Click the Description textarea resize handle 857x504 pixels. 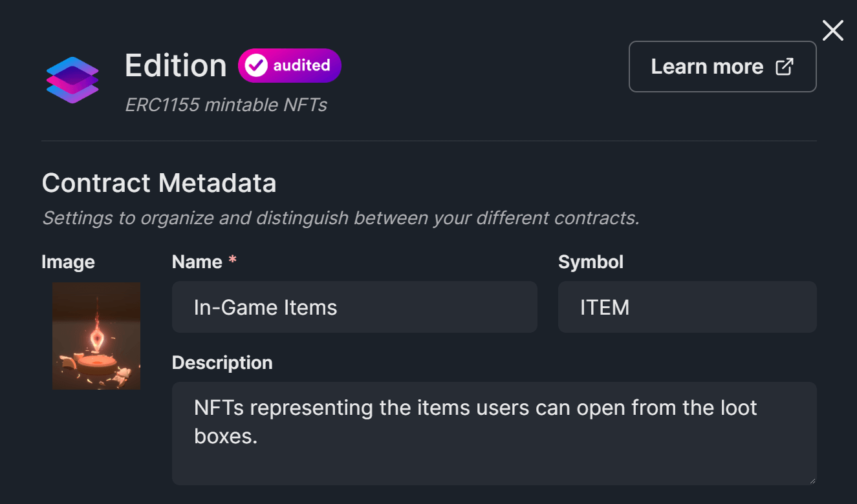[x=813, y=479]
